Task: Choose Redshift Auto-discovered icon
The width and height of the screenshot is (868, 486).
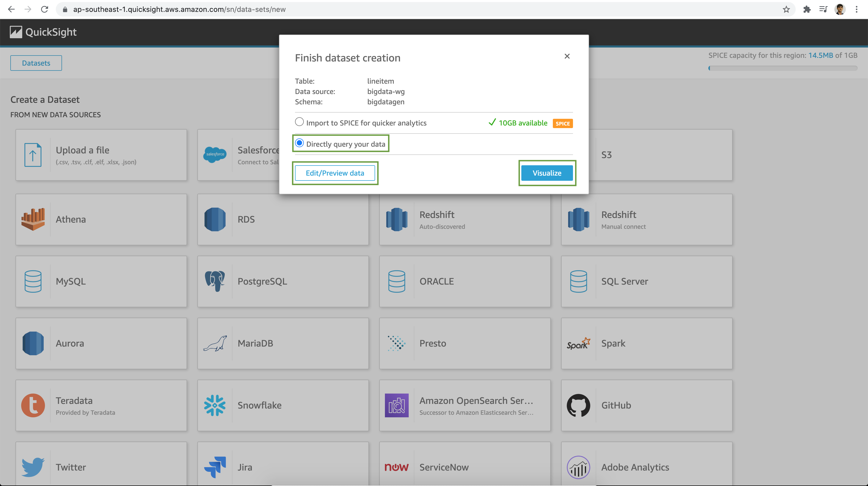Action: pyautogui.click(x=397, y=219)
